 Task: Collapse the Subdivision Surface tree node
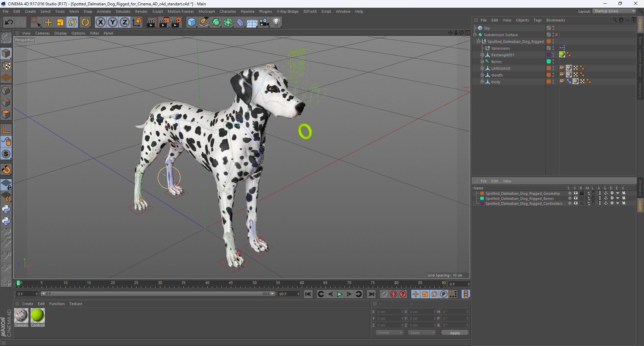(475, 35)
